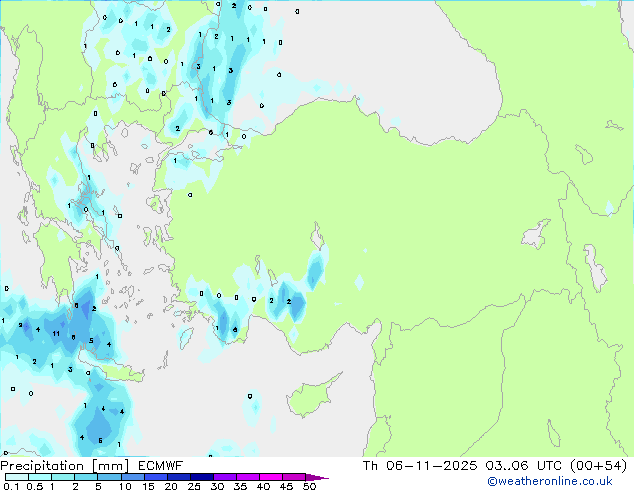Pick the 2–5 mm legend color swatch
The image size is (634, 490).
[x=86, y=477]
